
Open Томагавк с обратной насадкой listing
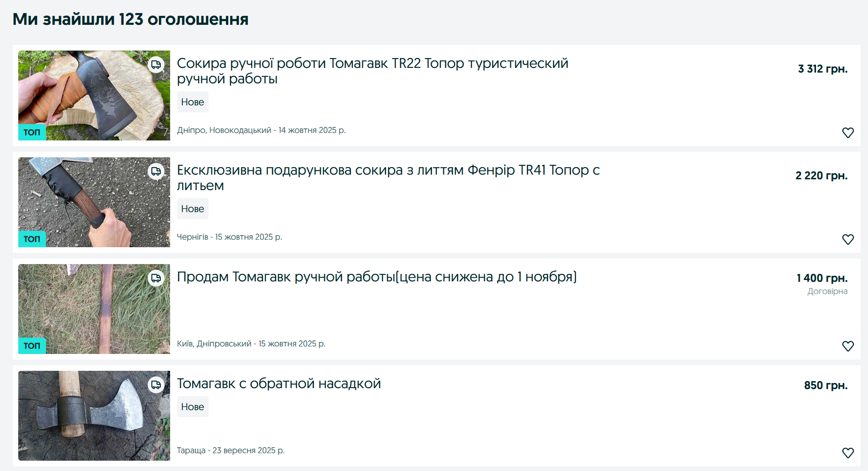(x=278, y=383)
